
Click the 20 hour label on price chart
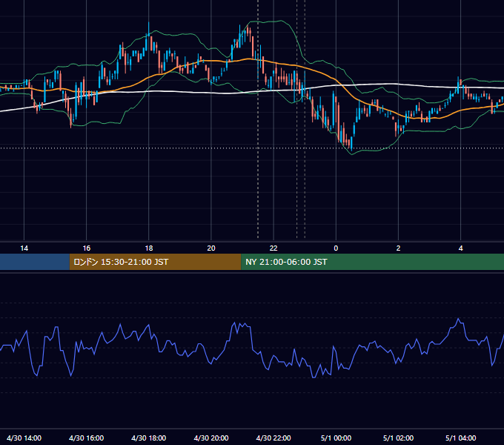(x=211, y=248)
